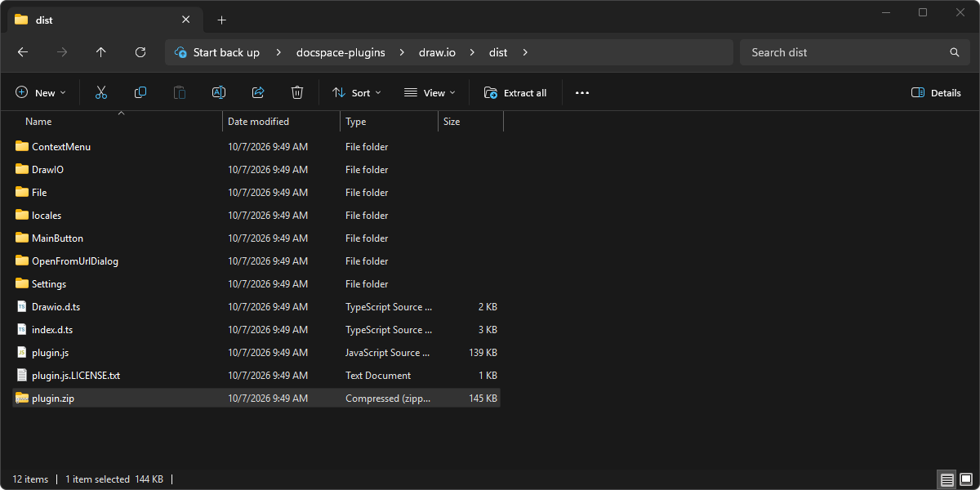Screen dimensions: 980x490
Task: Click the plugin.zip file icon
Action: [22, 399]
